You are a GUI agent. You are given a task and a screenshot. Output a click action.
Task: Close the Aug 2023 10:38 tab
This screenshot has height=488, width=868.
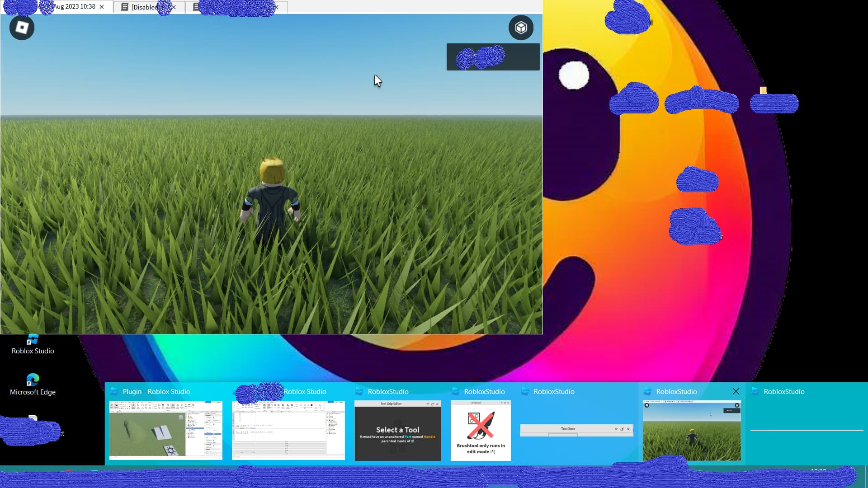tap(102, 7)
